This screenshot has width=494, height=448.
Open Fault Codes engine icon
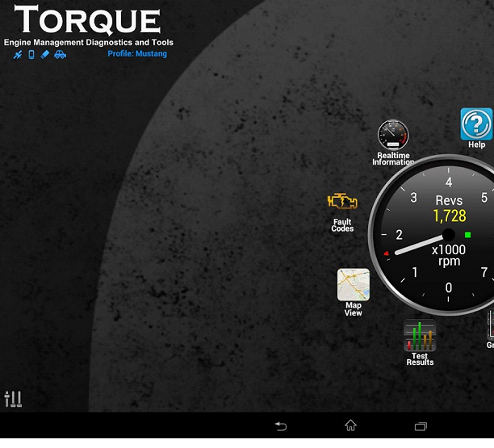pos(342,201)
